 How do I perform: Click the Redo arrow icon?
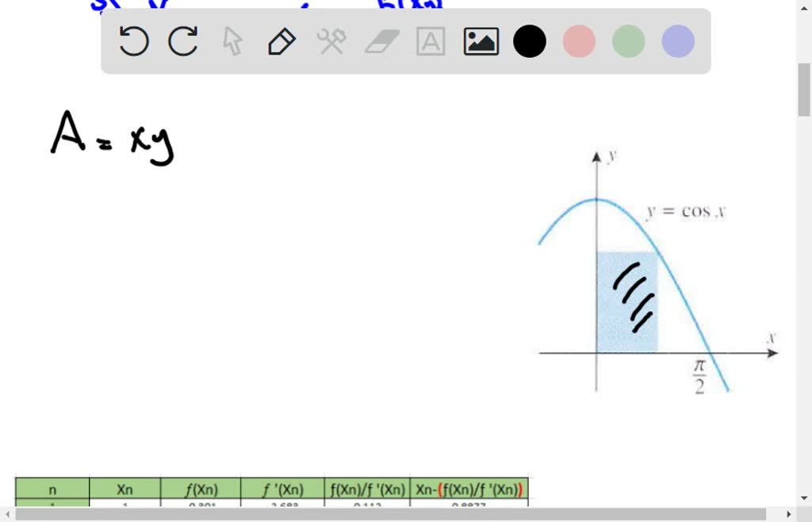pyautogui.click(x=183, y=41)
